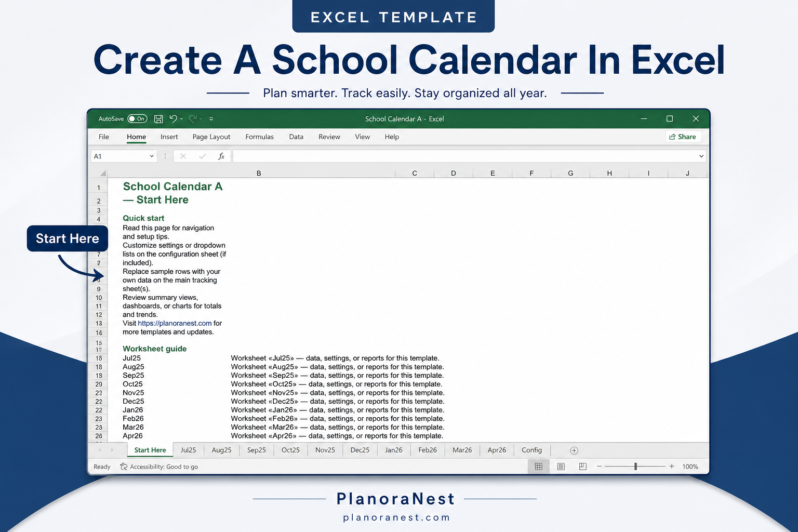Undo the last action

click(174, 119)
